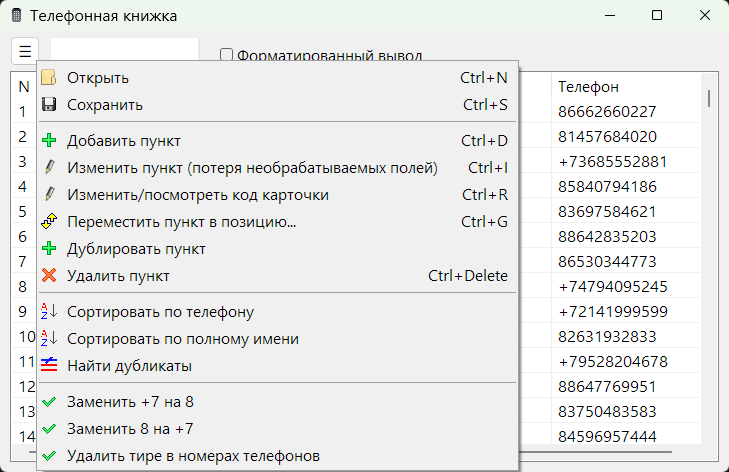The width and height of the screenshot is (729, 472).
Task: Click the vertical scrollbar of the table
Action: [x=710, y=250]
